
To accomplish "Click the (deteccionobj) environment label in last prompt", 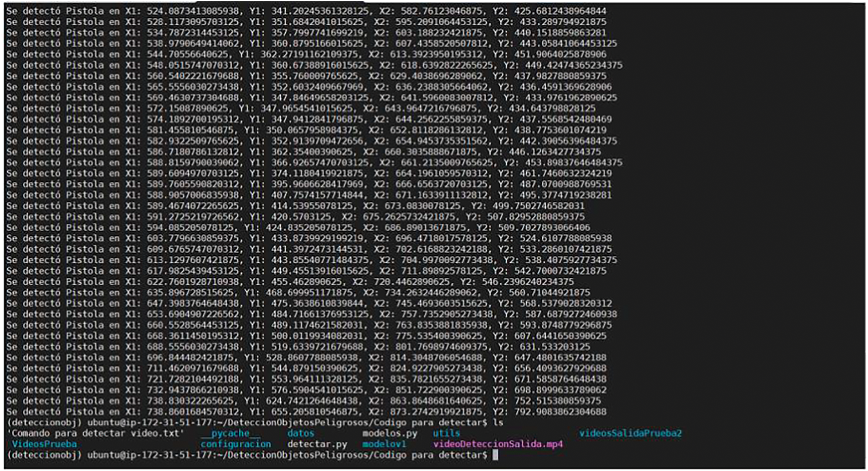I will point(44,455).
